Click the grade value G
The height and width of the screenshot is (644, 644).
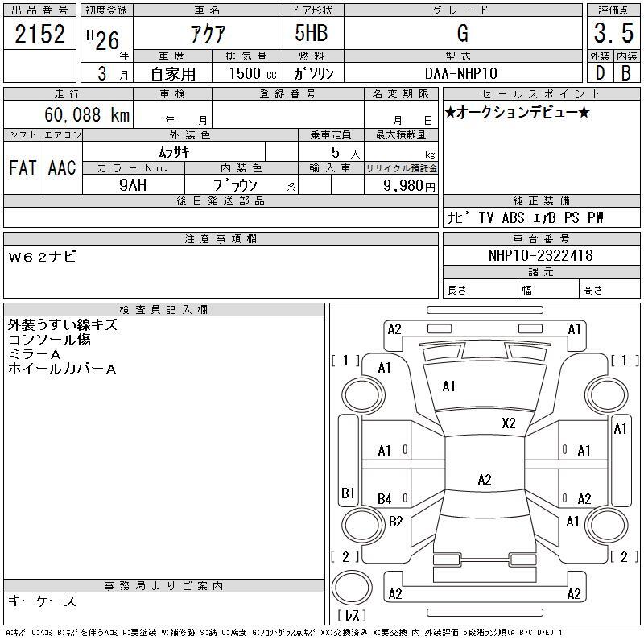coord(462,33)
